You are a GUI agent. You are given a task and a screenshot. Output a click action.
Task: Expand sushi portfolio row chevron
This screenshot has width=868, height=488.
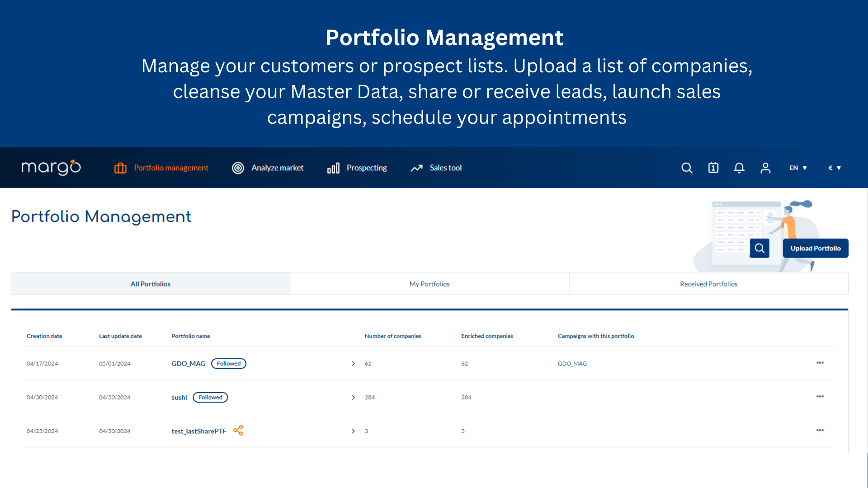click(354, 398)
